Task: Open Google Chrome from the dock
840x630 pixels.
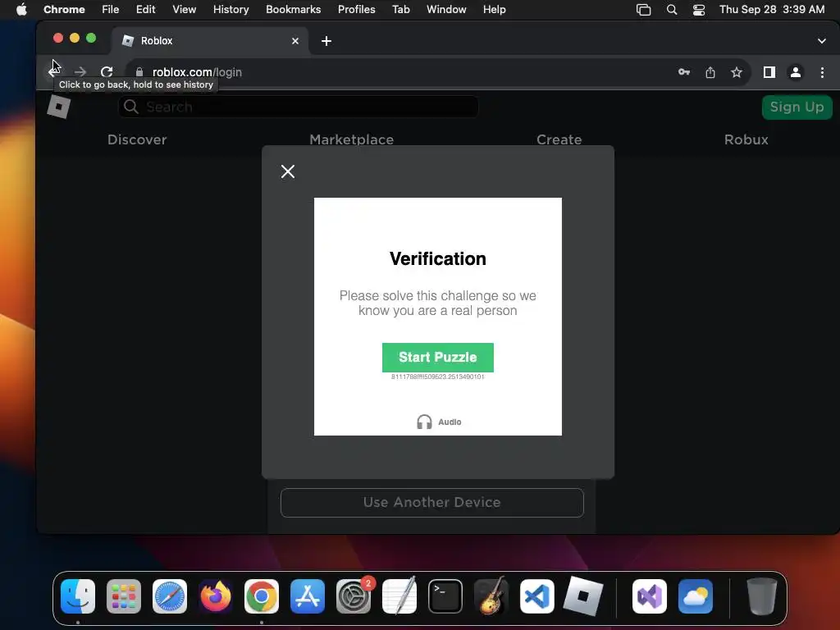Action: pyautogui.click(x=262, y=596)
